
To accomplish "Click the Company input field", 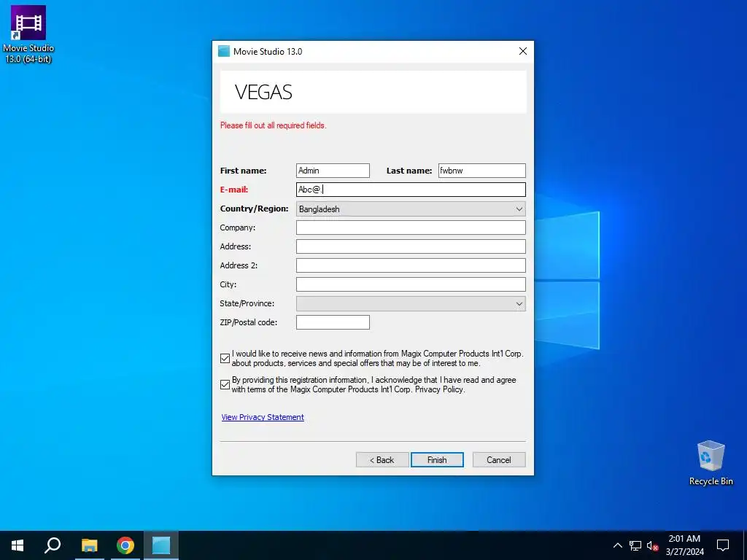I will tap(411, 227).
